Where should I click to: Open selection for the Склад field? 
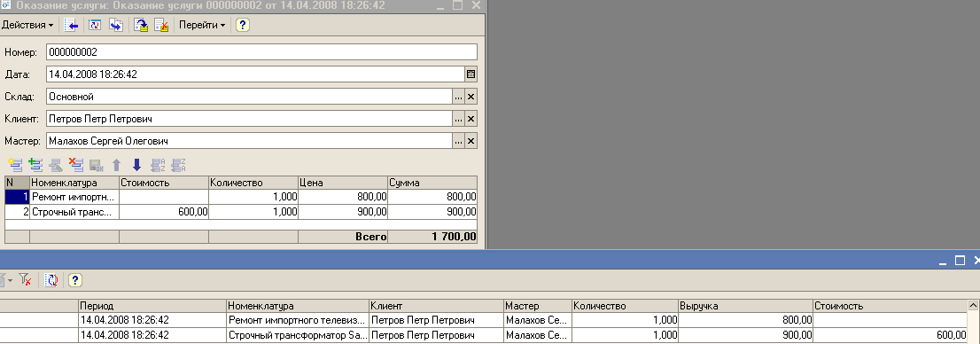coord(459,97)
